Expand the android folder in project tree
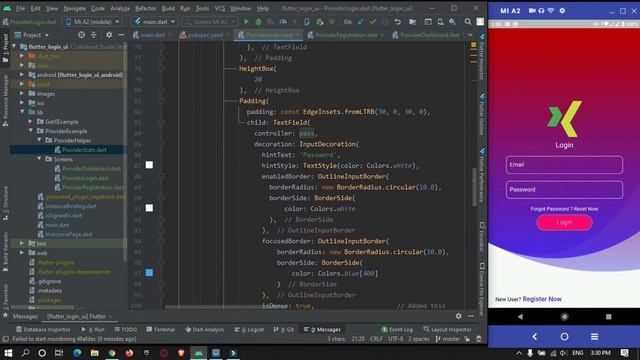The width and height of the screenshot is (640, 360). [22, 75]
